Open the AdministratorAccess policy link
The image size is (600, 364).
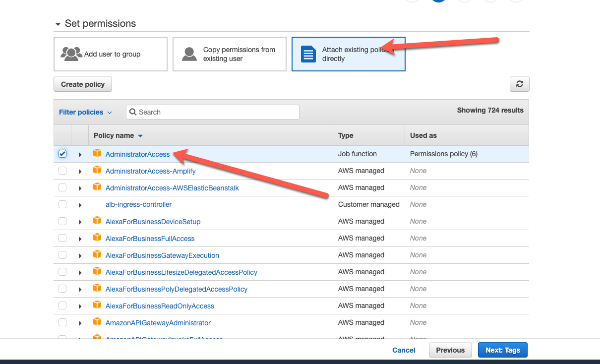pyautogui.click(x=138, y=154)
